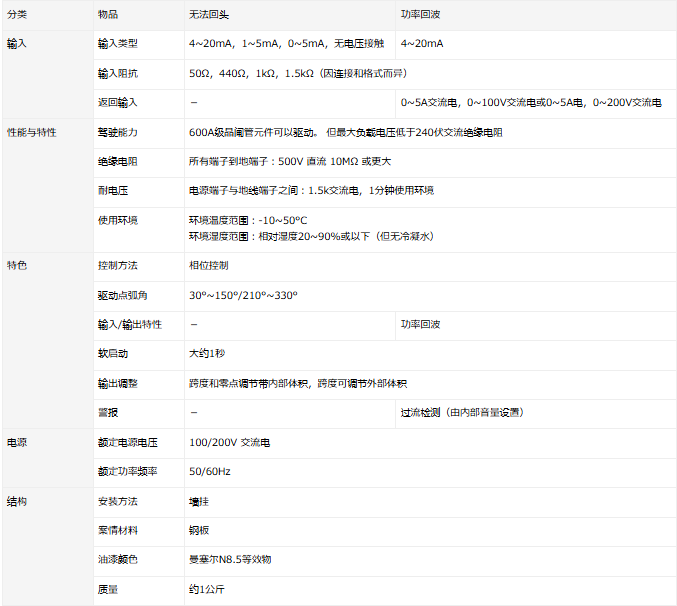The height and width of the screenshot is (606, 677).
Task: Select the 0~5A交流电 feedback input value
Action: point(531,102)
